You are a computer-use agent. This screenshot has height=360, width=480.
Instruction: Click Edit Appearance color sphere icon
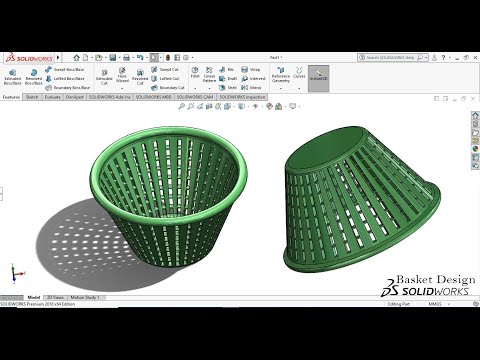(x=269, y=106)
